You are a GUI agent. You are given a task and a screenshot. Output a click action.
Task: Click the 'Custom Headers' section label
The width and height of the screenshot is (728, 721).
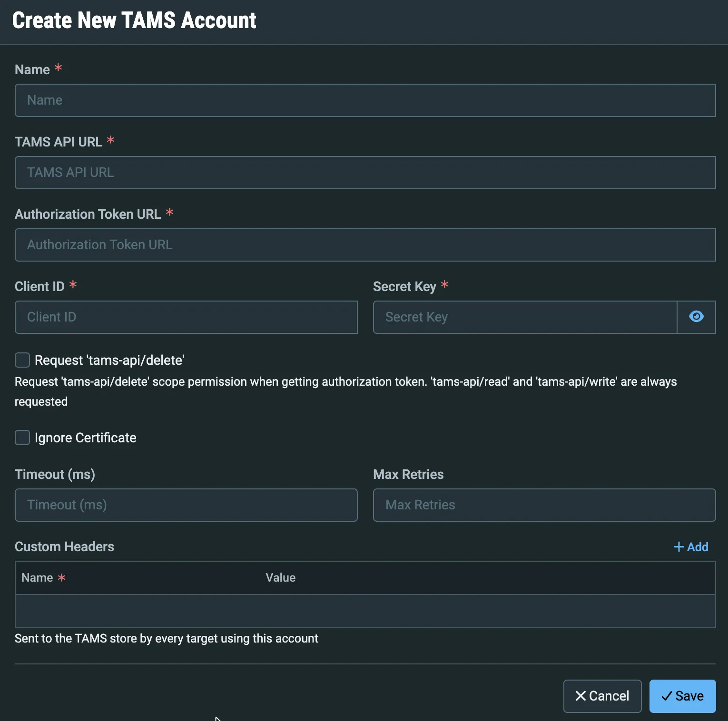pyautogui.click(x=65, y=547)
